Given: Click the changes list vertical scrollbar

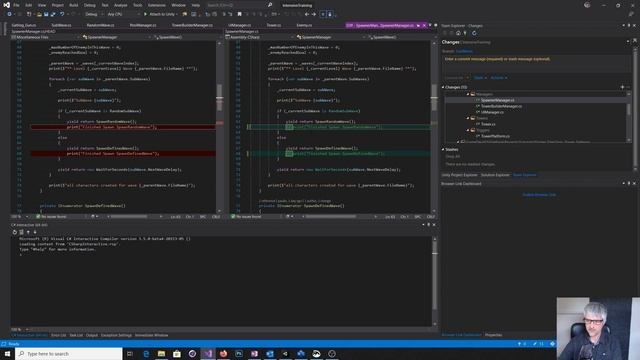Looking at the screenshot, I should (x=629, y=116).
